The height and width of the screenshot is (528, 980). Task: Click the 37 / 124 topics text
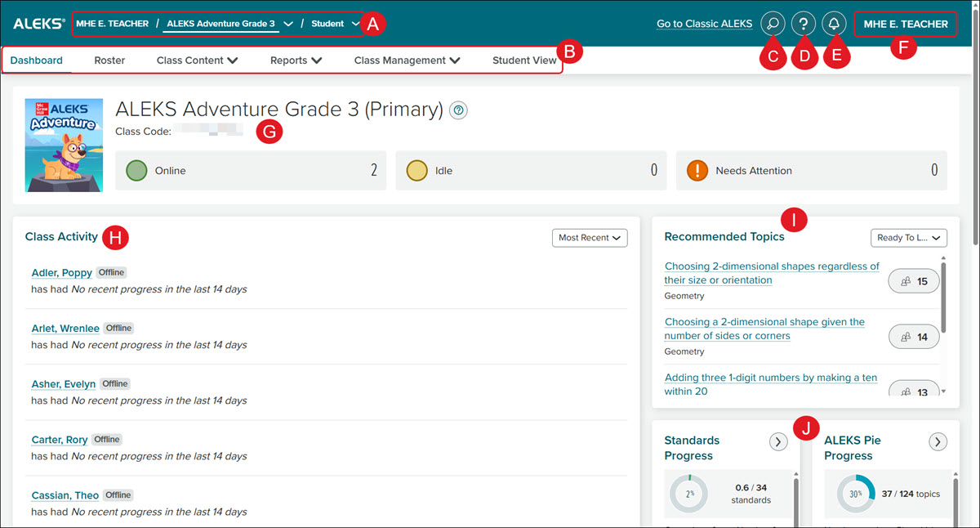(911, 494)
